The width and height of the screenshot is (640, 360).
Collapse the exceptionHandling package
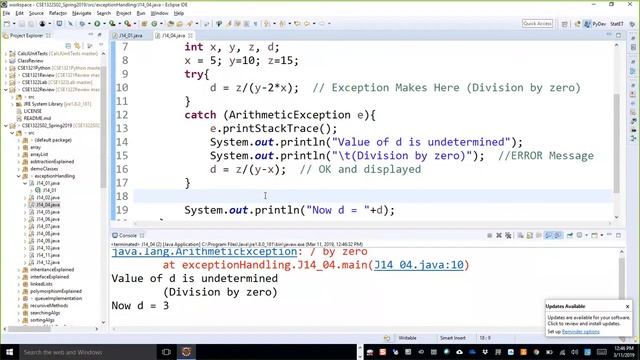(x=19, y=176)
